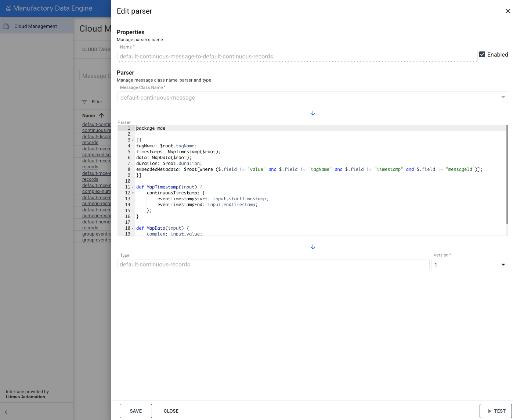Click the play triangle inside the TEST button
513x420 pixels.
tap(490, 411)
